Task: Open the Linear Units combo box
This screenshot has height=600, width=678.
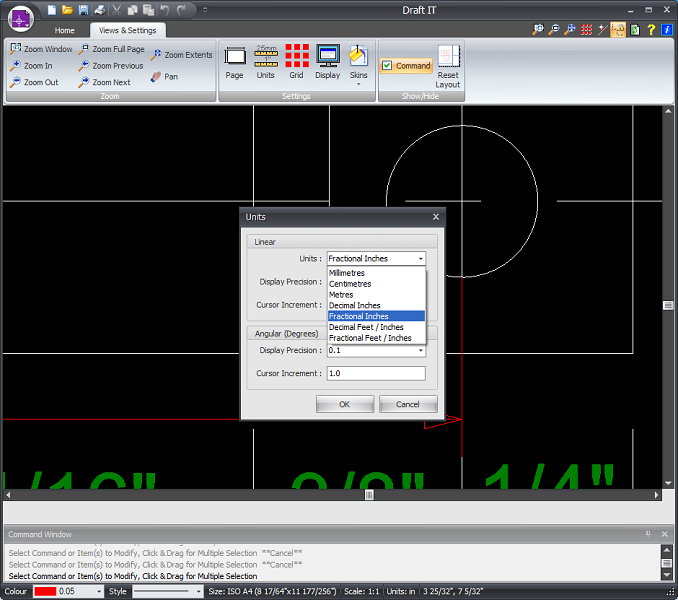Action: [376, 259]
